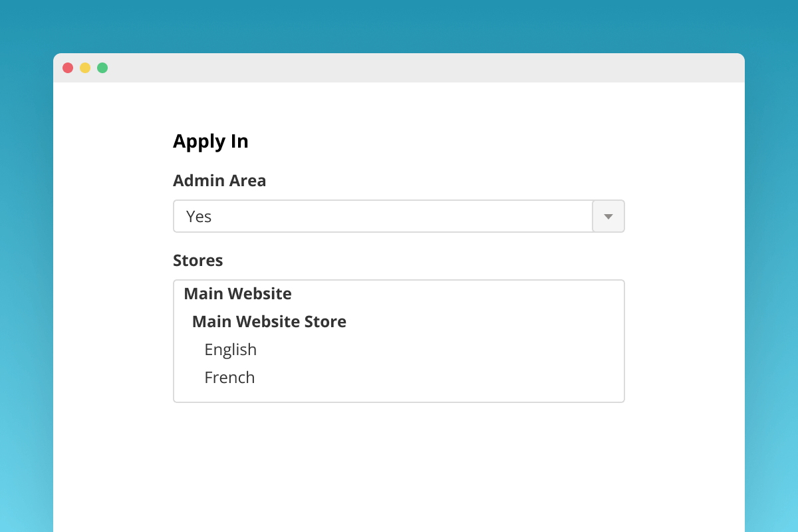Click the Admin Area select field

[382, 216]
